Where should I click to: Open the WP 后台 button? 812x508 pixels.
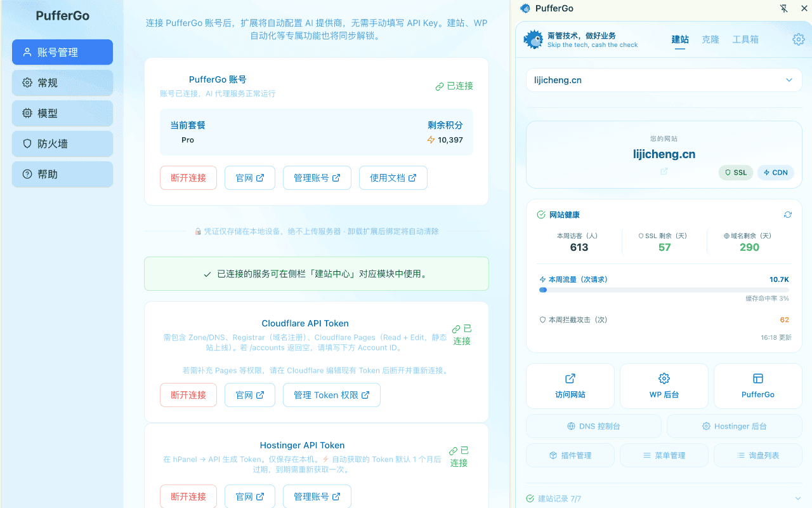pyautogui.click(x=664, y=386)
